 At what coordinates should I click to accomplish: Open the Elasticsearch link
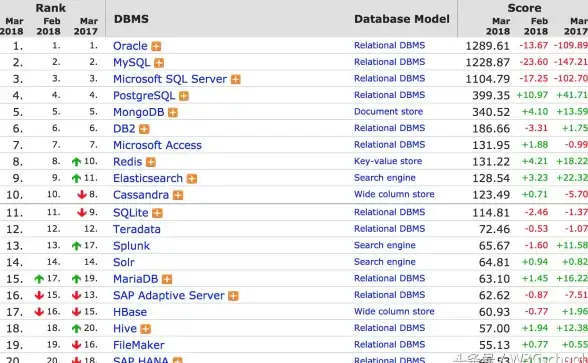tap(148, 178)
